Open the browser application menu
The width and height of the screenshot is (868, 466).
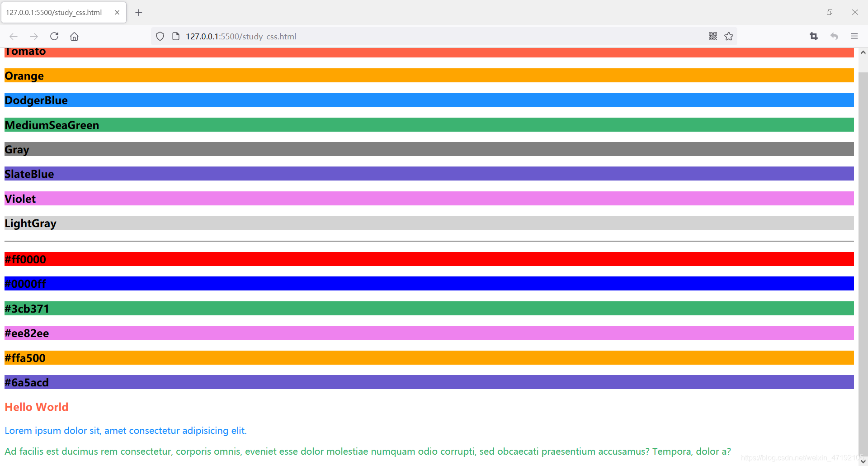pyautogui.click(x=854, y=36)
